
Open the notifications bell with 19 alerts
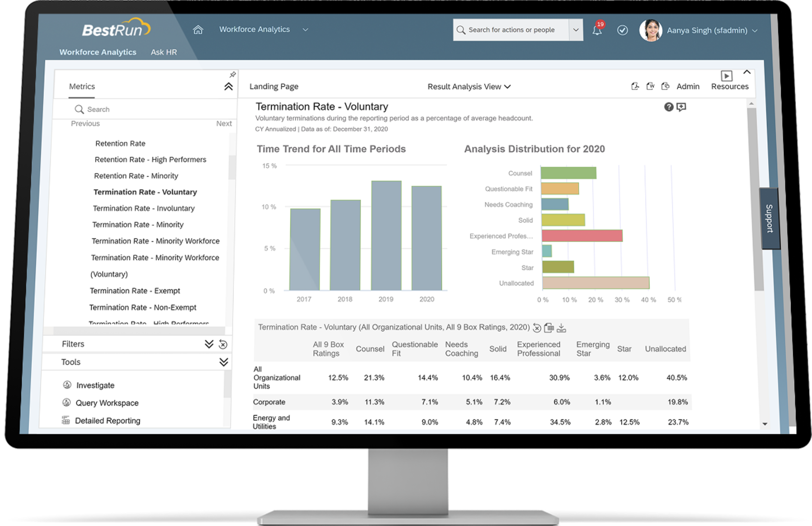[597, 31]
